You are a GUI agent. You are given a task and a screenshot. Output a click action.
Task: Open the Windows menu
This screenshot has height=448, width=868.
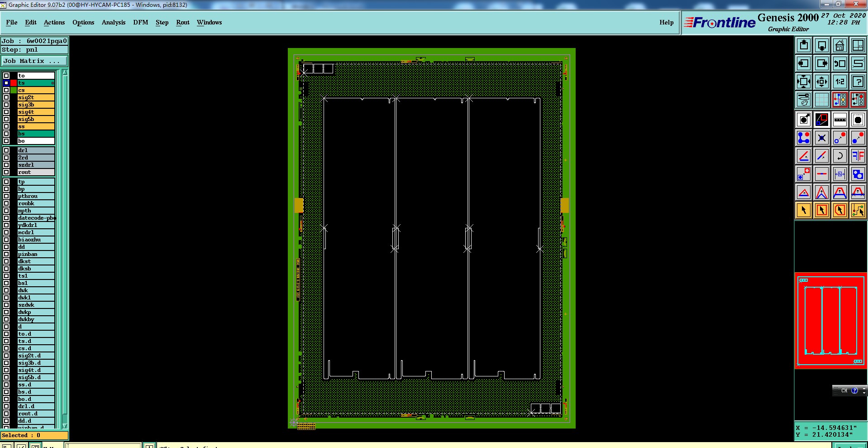pos(209,23)
